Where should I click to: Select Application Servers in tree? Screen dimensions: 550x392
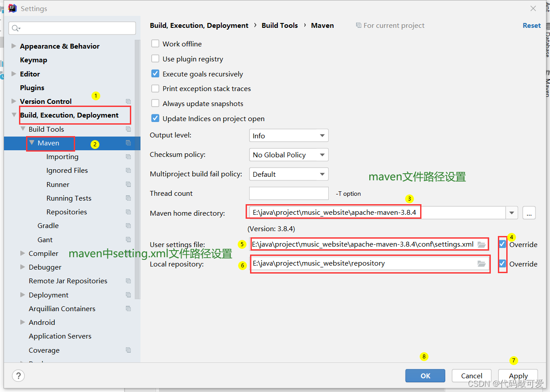pyautogui.click(x=60, y=336)
